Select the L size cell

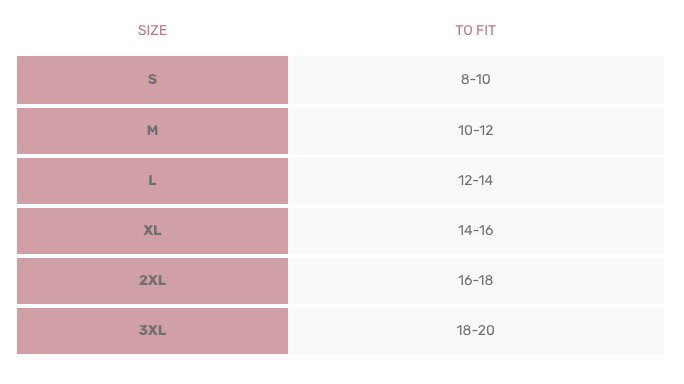coord(152,180)
